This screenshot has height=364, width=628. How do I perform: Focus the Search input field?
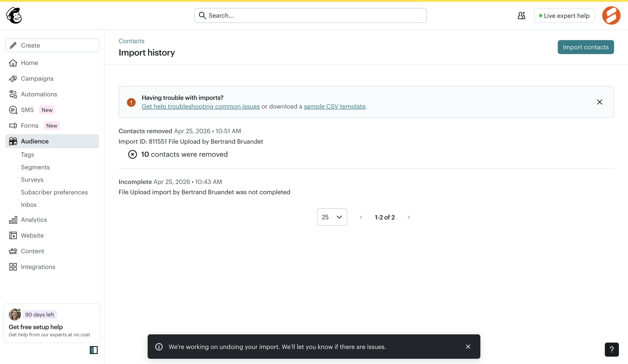click(x=310, y=15)
